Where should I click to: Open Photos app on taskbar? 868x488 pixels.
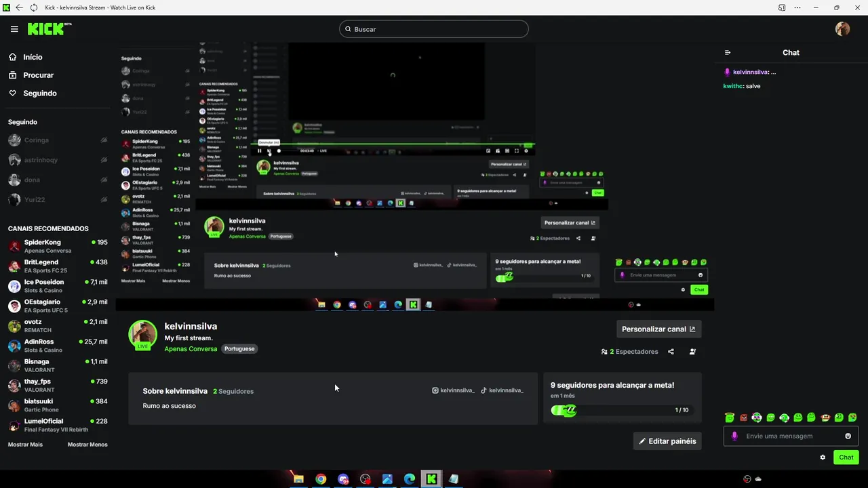pyautogui.click(x=387, y=479)
